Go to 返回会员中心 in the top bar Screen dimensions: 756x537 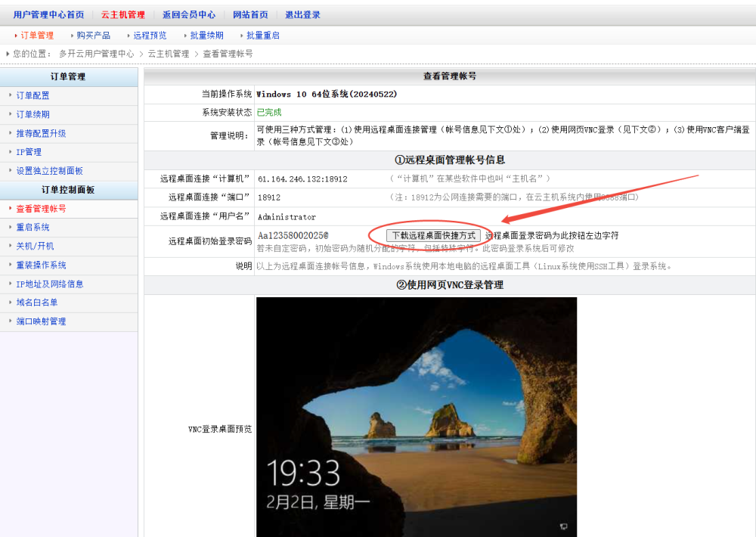pyautogui.click(x=188, y=15)
